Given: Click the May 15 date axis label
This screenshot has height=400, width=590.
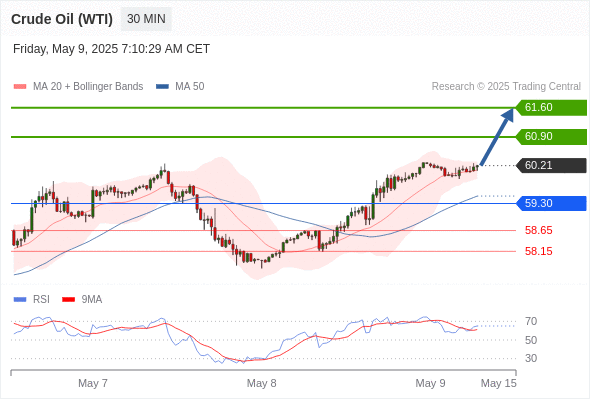Looking at the screenshot, I should point(499,383).
